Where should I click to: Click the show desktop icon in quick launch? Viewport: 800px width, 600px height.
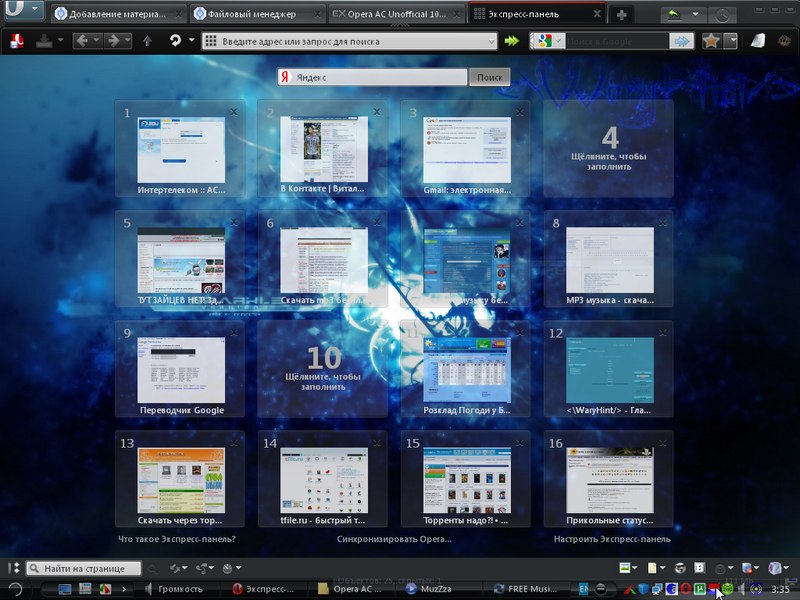point(65,589)
